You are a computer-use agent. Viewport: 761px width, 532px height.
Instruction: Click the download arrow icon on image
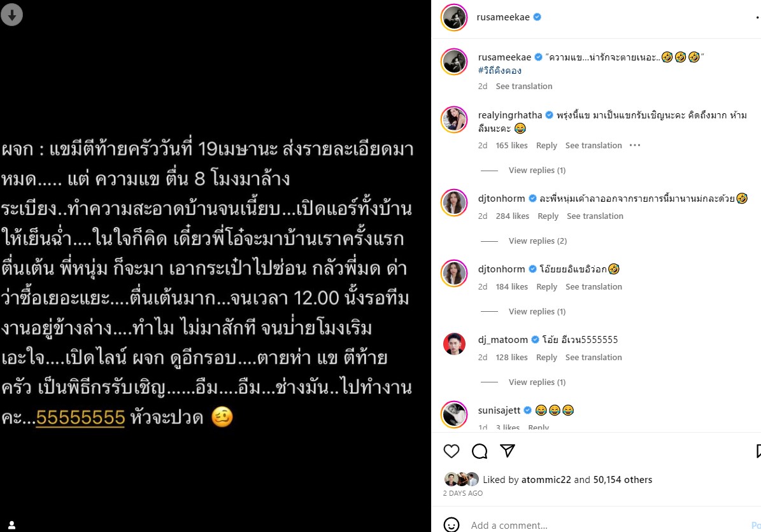12,15
